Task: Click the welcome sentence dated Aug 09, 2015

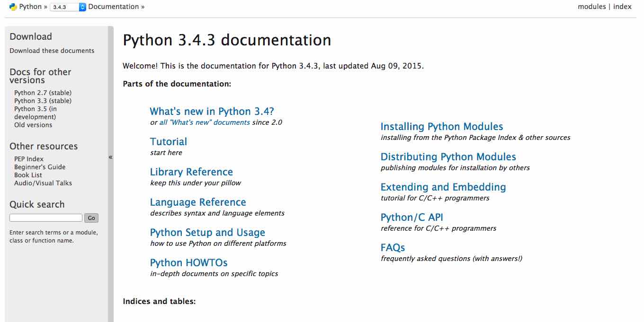Action: (x=273, y=66)
